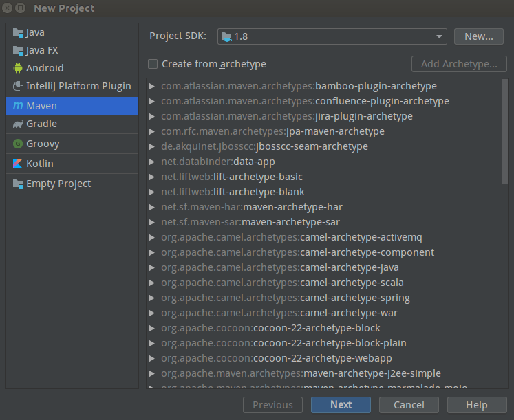The image size is (514, 420).
Task: Expand maven-archetype-har entry
Action: tap(152, 207)
